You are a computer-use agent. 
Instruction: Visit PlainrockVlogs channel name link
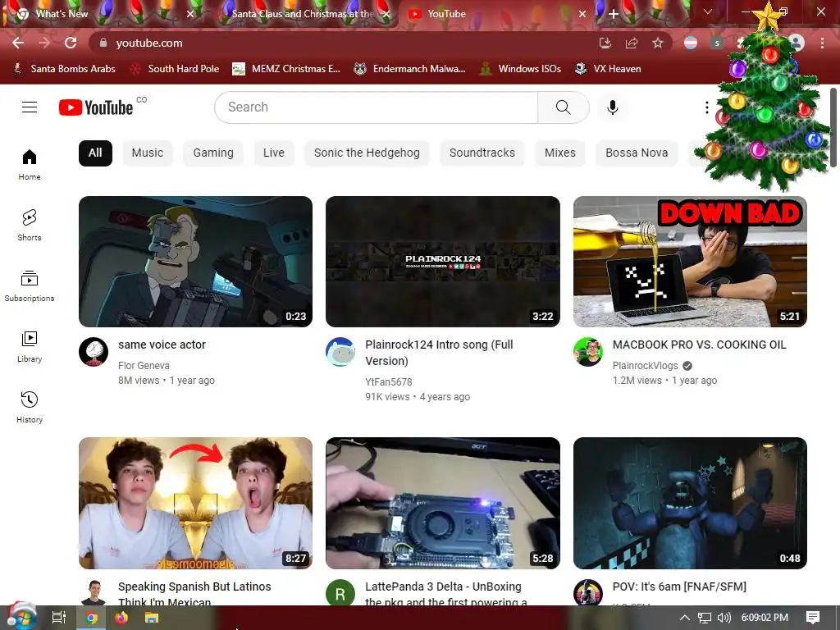coord(645,365)
